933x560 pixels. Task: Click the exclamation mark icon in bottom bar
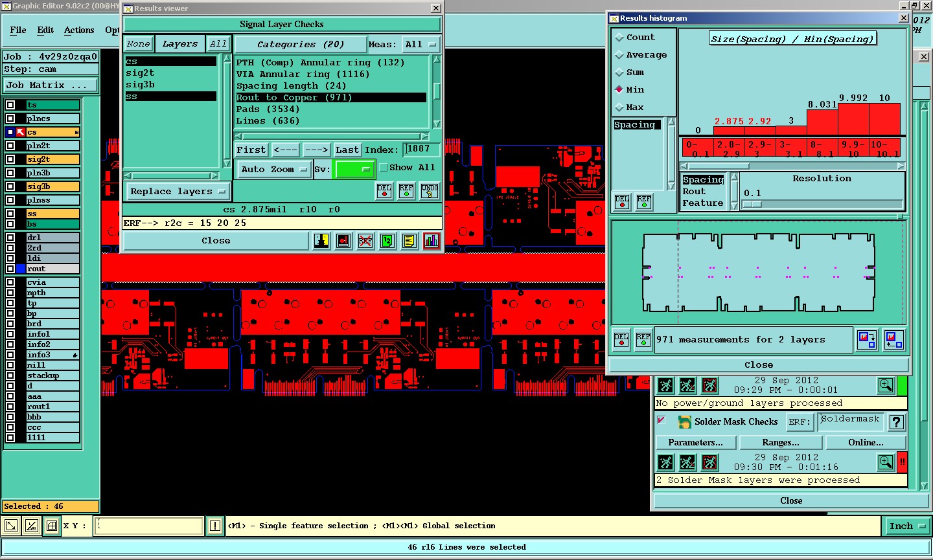coord(215,526)
